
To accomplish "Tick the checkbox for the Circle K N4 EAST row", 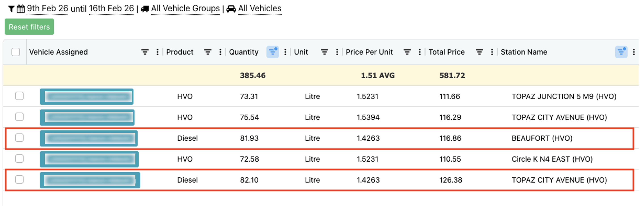I will coord(19,159).
